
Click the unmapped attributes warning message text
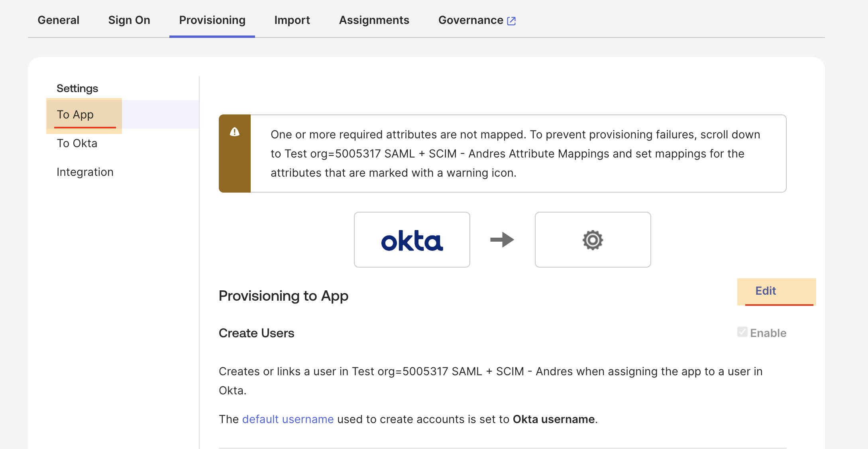[x=515, y=154]
